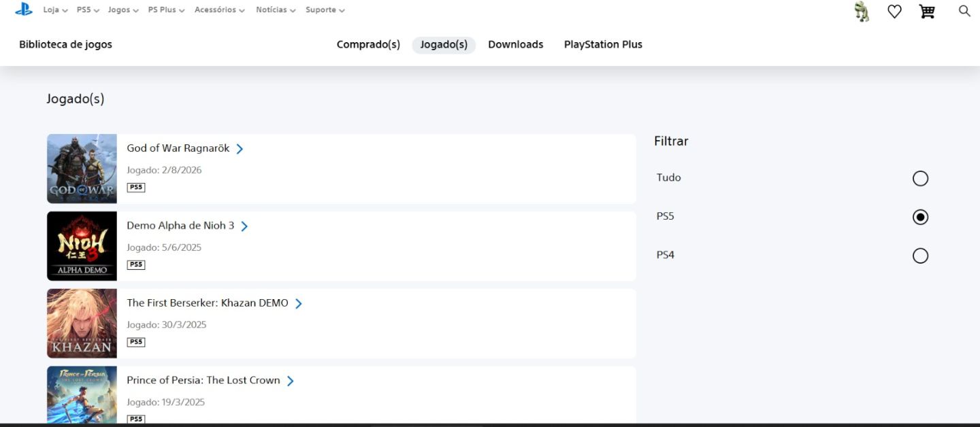Click the chevron beside Prince of Persia: The Lost Crown
980x427 pixels.
click(290, 381)
